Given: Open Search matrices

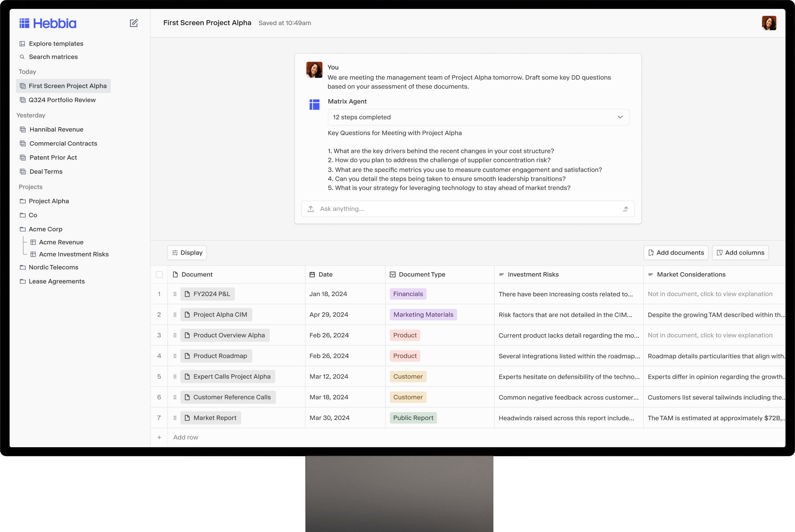Looking at the screenshot, I should 53,57.
